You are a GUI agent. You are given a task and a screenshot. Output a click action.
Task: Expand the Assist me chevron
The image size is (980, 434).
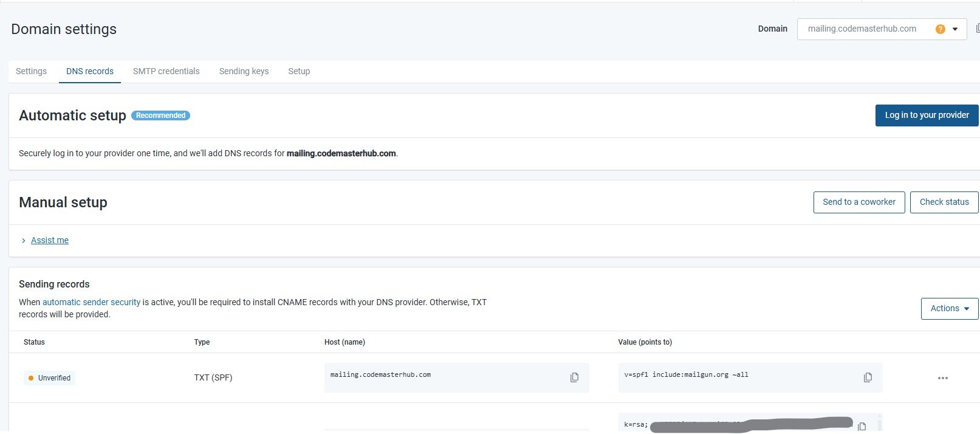(24, 241)
